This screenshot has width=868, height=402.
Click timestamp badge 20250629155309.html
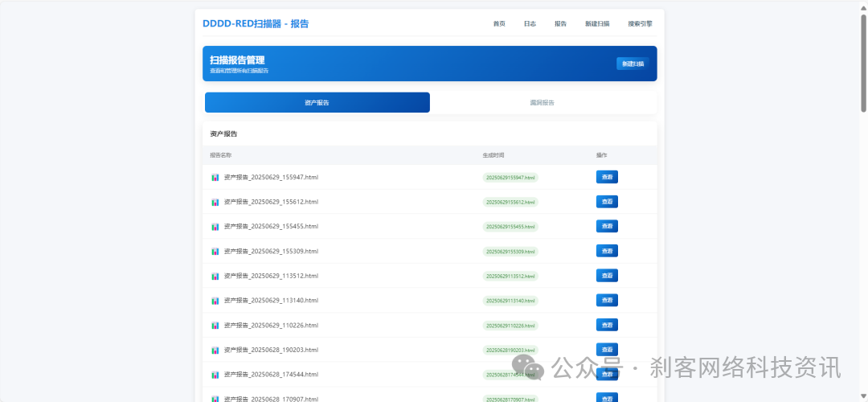510,252
